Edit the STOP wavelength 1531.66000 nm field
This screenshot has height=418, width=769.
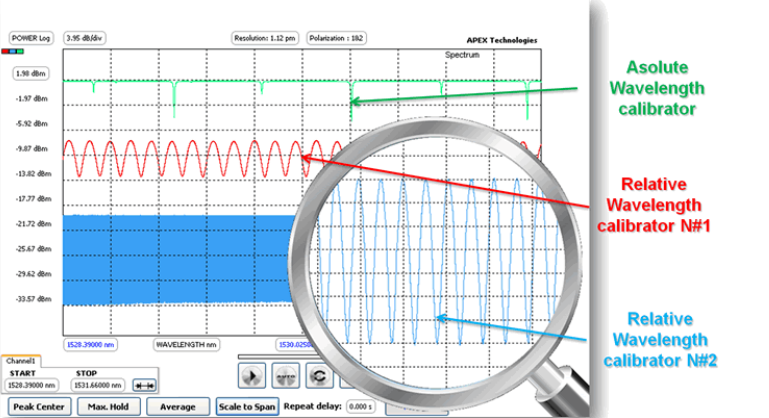(x=98, y=385)
